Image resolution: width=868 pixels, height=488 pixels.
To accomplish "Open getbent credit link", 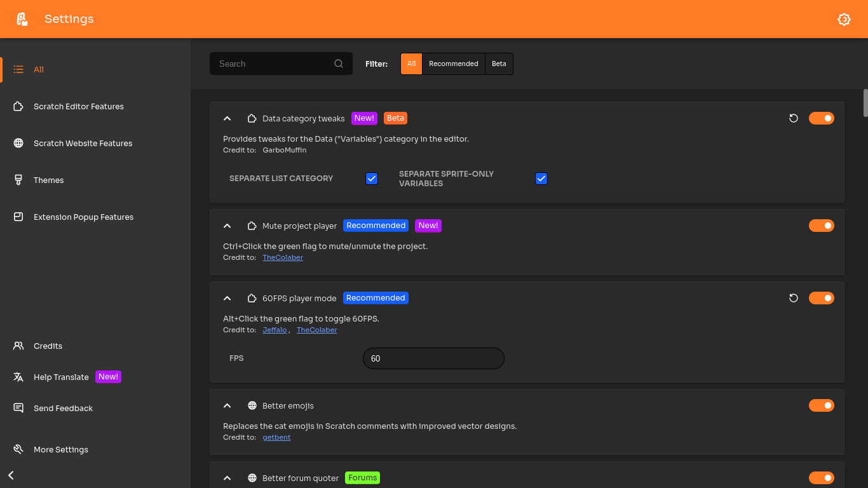I will point(276,437).
